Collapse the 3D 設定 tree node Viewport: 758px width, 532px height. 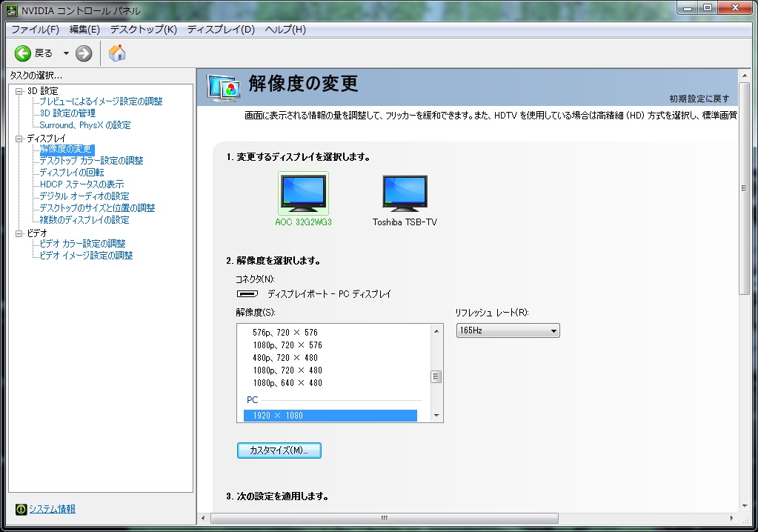(19, 91)
